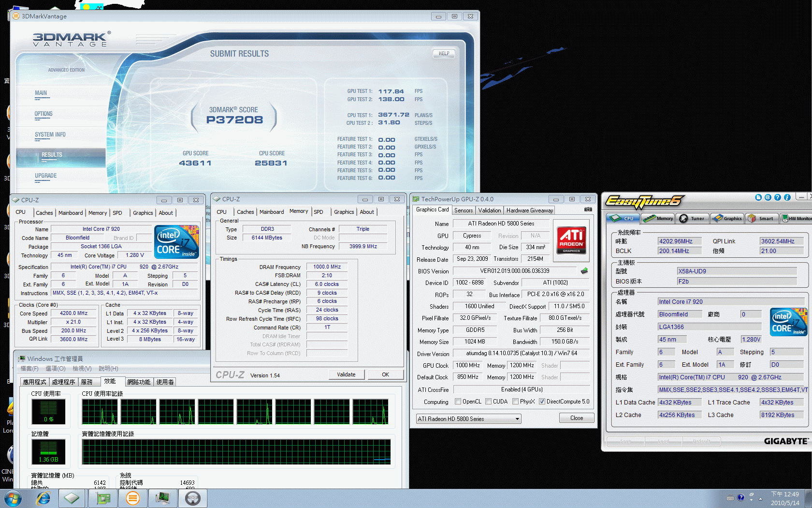The height and width of the screenshot is (508, 812).
Task: Switch to Task Manager taskbar icon
Action: click(162, 498)
